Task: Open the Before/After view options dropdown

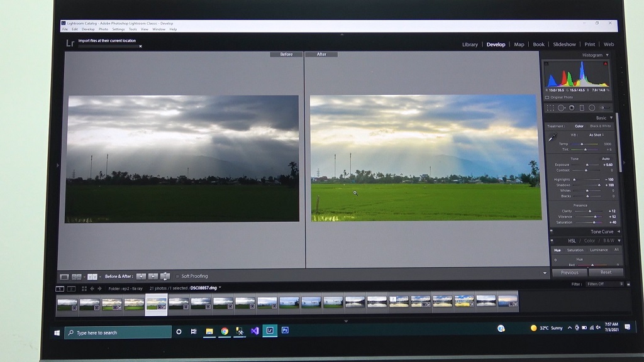Action: click(x=100, y=277)
